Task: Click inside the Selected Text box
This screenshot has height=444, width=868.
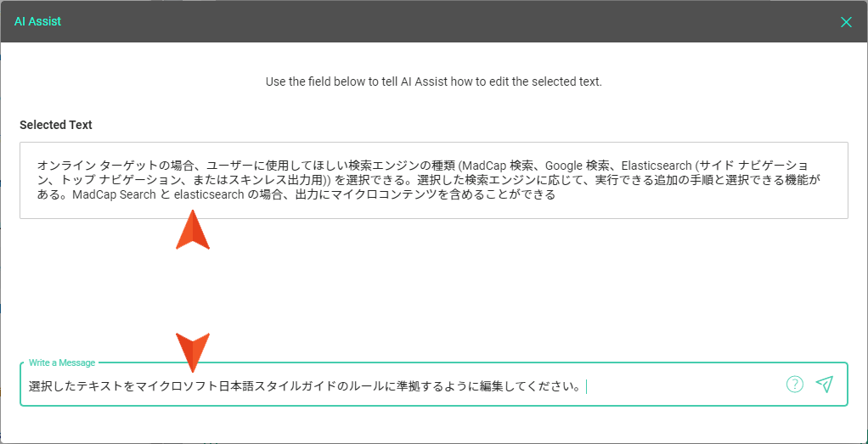Action: click(434, 181)
